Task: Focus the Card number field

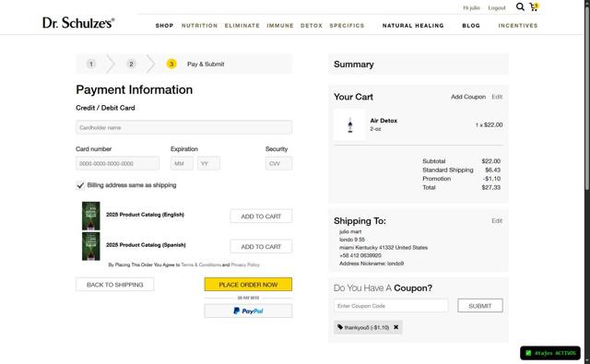Action: [117, 164]
